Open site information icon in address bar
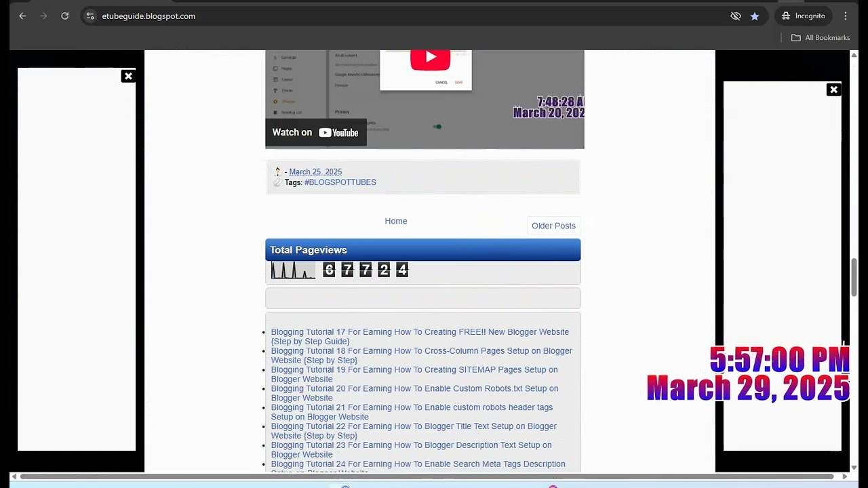 pos(90,16)
